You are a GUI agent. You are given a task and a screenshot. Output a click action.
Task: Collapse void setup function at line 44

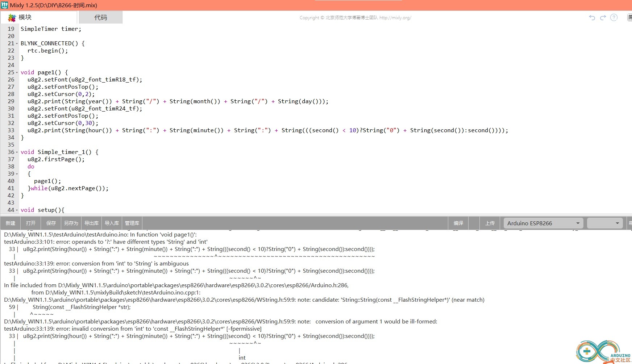[x=17, y=210]
